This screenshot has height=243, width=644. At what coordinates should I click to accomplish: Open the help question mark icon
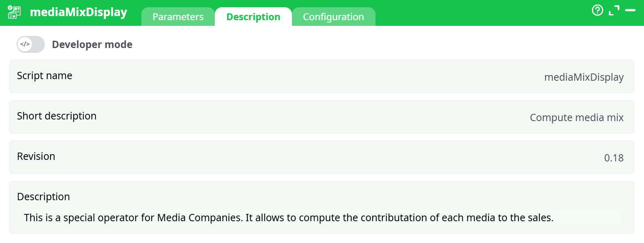(597, 10)
